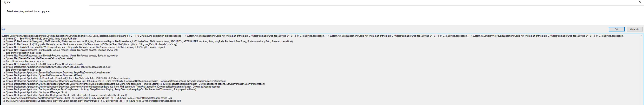Image resolution: width=644 pixels, height=105 pixels.
Task: Open More Info for the error
Action: point(634,29)
